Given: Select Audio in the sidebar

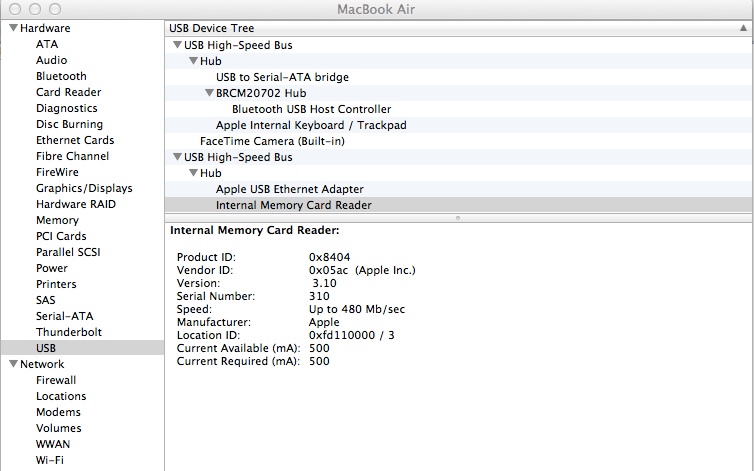Looking at the screenshot, I should point(51,60).
